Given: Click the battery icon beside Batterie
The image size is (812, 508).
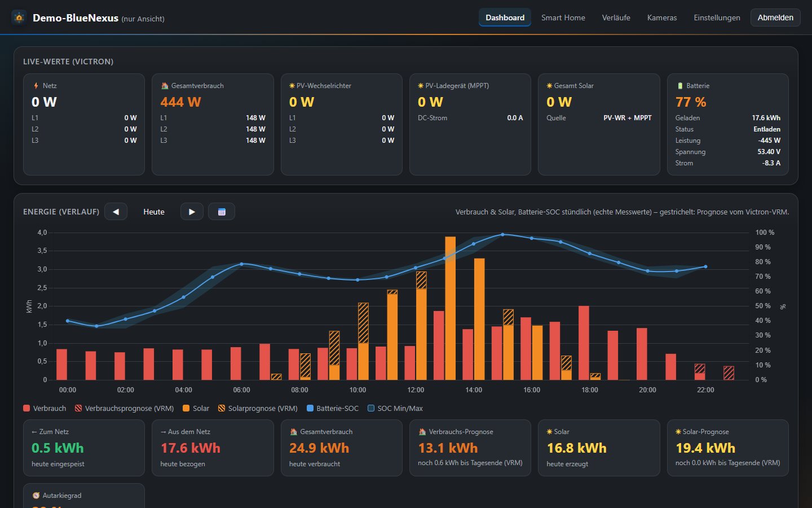Looking at the screenshot, I should pyautogui.click(x=680, y=86).
